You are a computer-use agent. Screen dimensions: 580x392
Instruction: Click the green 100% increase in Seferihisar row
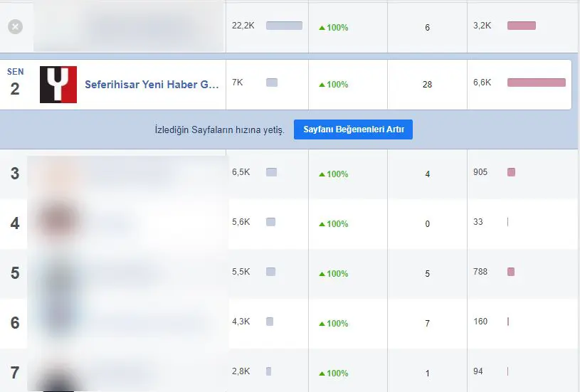(334, 85)
